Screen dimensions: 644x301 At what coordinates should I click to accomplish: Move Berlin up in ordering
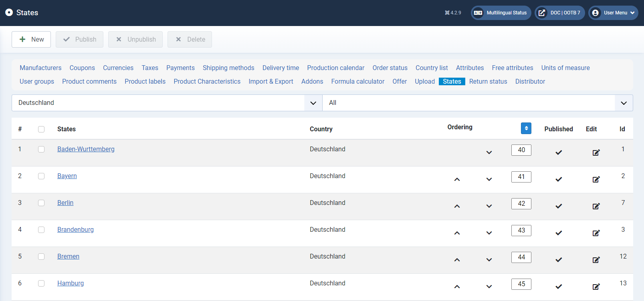457,206
